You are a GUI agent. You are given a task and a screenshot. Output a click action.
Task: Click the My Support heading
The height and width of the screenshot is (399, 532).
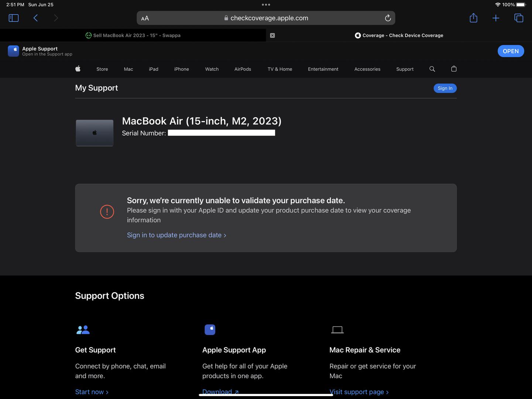(96, 88)
